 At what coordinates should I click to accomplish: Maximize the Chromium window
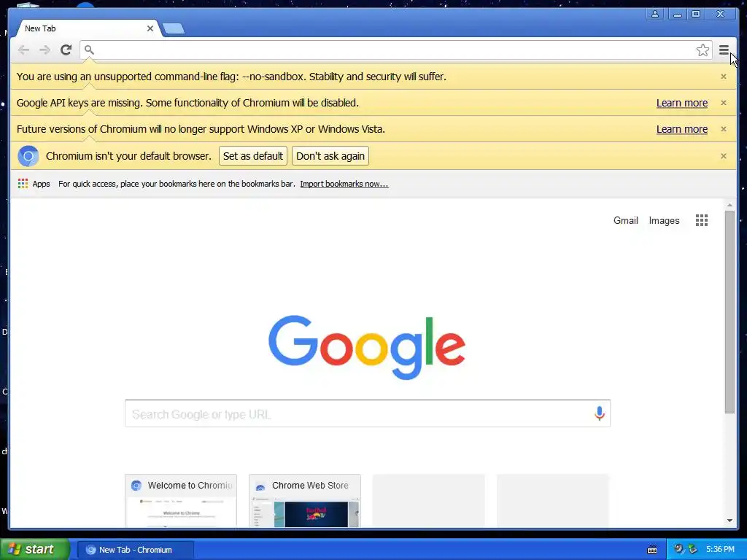pyautogui.click(x=696, y=14)
